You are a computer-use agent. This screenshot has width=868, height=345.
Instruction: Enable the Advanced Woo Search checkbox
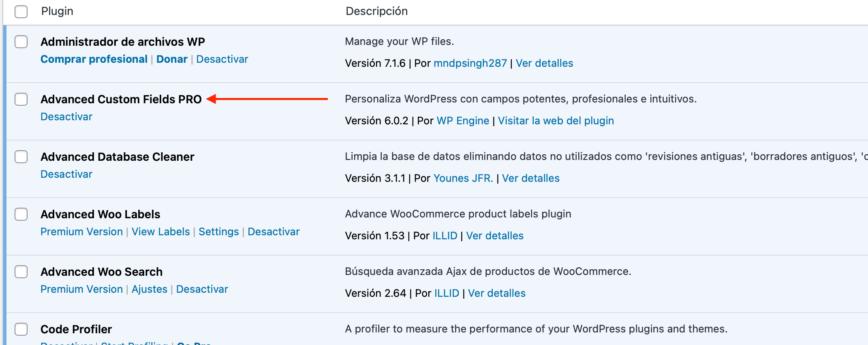point(21,272)
